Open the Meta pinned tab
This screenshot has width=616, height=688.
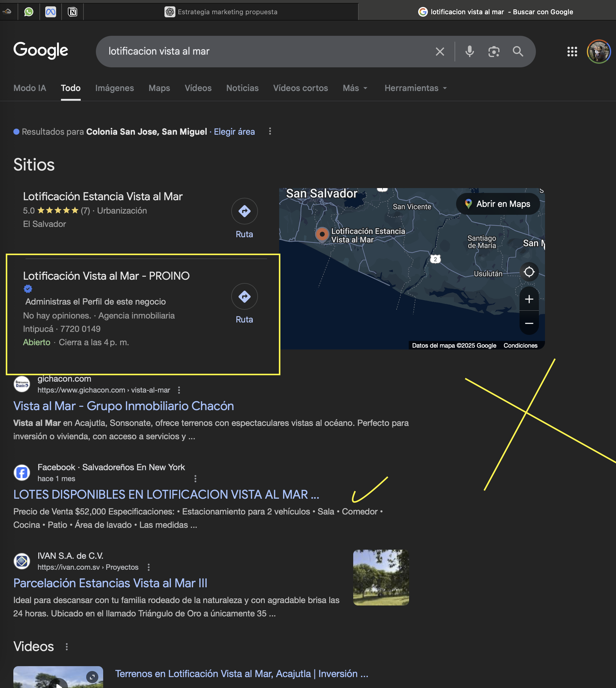pyautogui.click(x=51, y=12)
